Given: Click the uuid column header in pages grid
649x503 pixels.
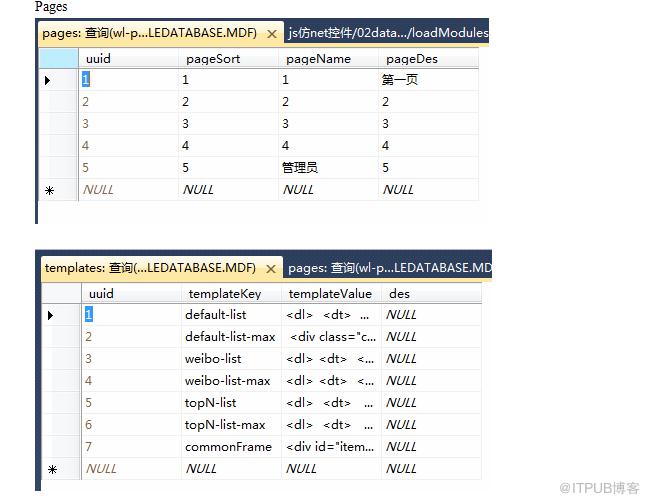Looking at the screenshot, I should point(128,59).
